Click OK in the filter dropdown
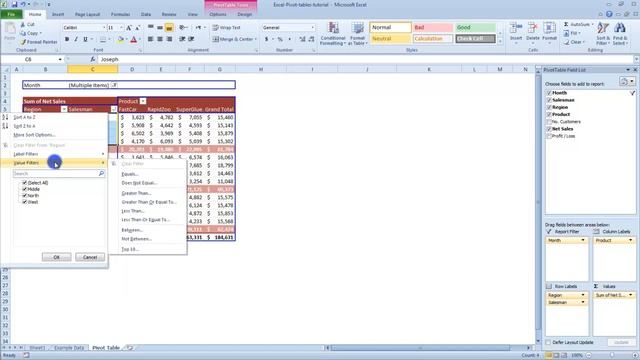This screenshot has width=640, height=360. pyautogui.click(x=56, y=257)
